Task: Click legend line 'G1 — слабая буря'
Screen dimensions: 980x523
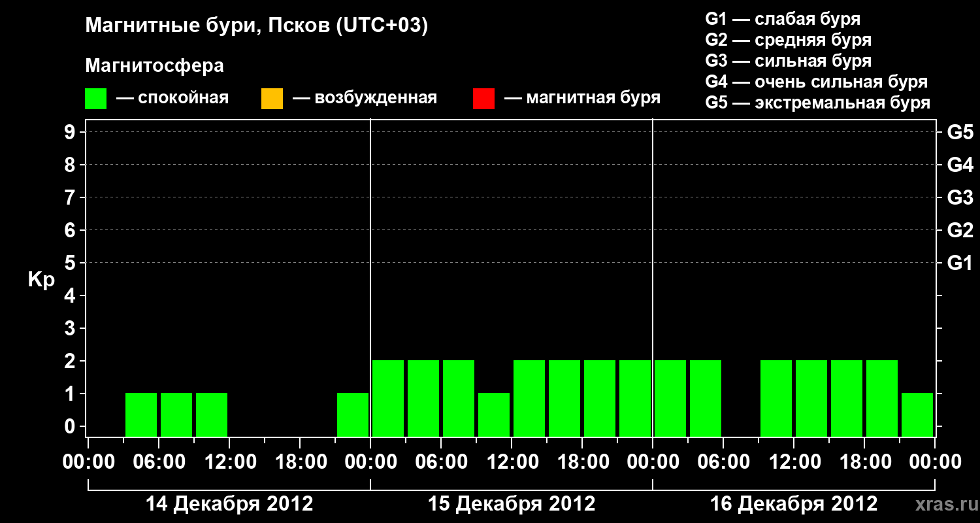Action: coord(783,19)
